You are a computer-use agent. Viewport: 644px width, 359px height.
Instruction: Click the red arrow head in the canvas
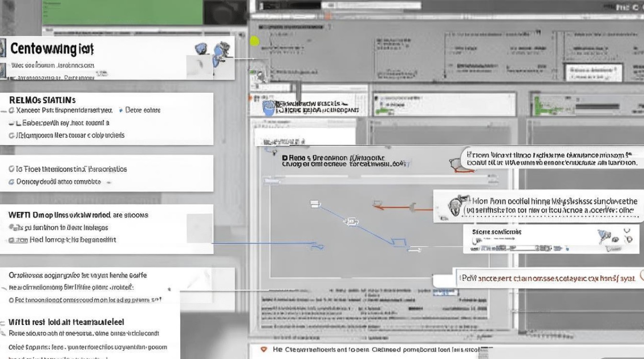tap(378, 207)
